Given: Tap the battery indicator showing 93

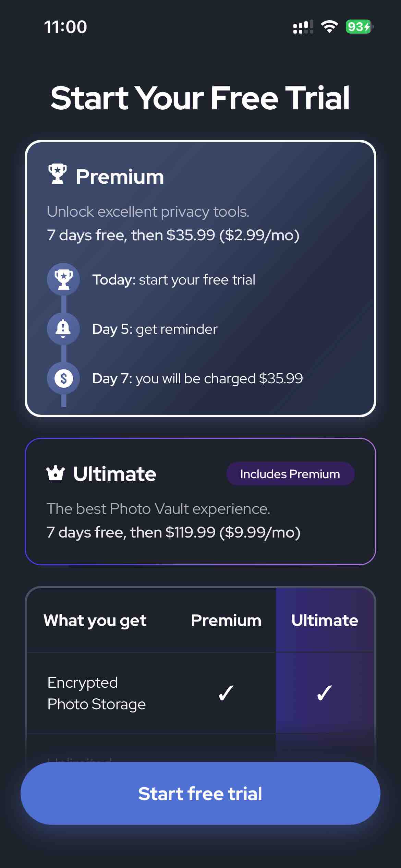Looking at the screenshot, I should coord(359,27).
